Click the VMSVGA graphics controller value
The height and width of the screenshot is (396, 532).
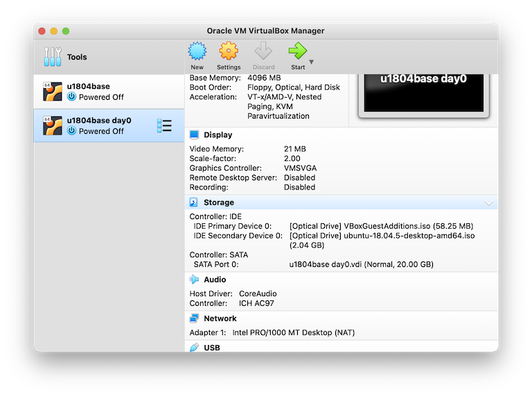click(x=300, y=168)
